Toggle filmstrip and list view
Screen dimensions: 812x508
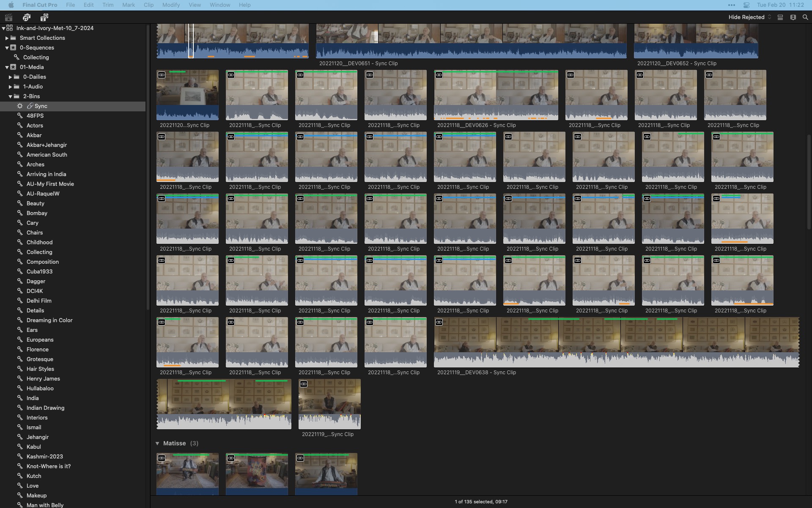point(780,17)
